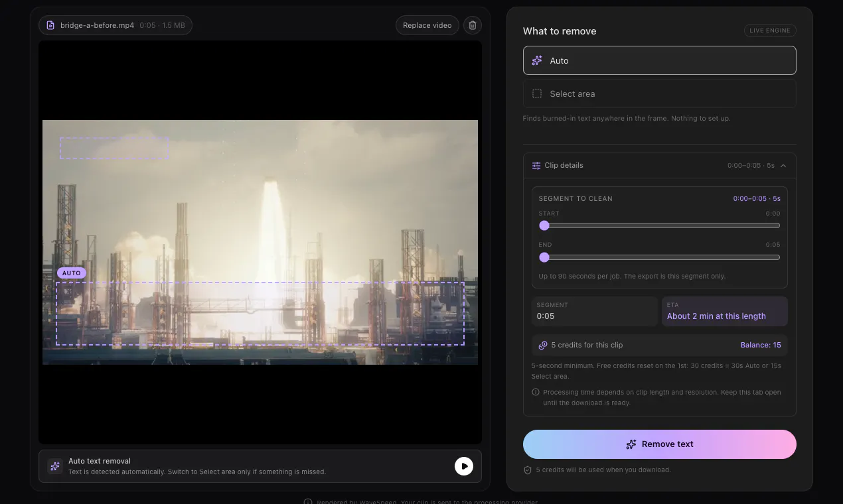Image resolution: width=843 pixels, height=504 pixels.
Task: Click the LIVE ENGINE badge
Action: coord(770,31)
